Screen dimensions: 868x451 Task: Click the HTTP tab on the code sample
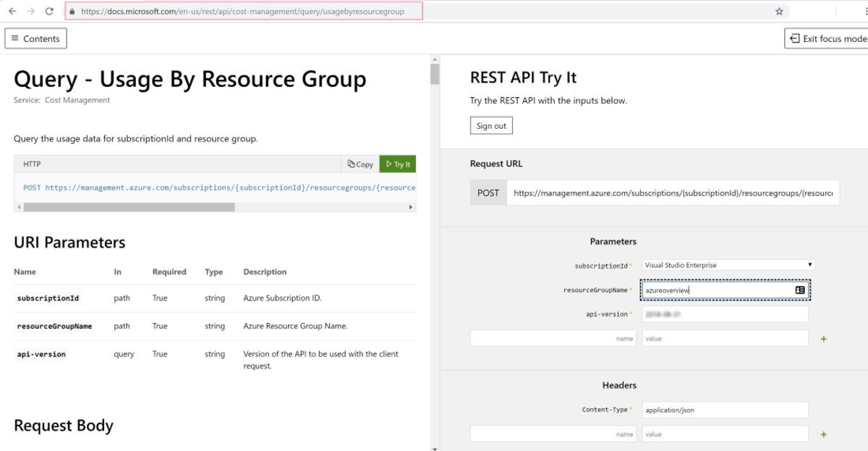(x=33, y=164)
